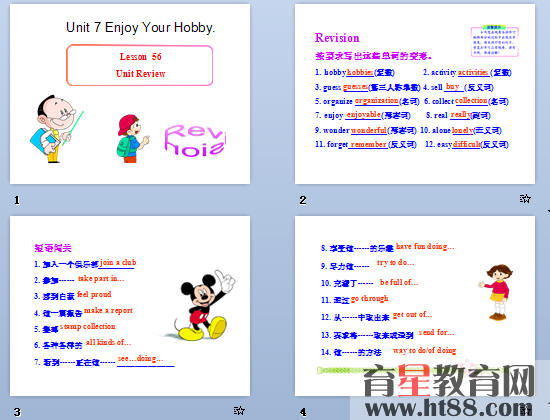Click the schoolboy with backpack image

133,138
